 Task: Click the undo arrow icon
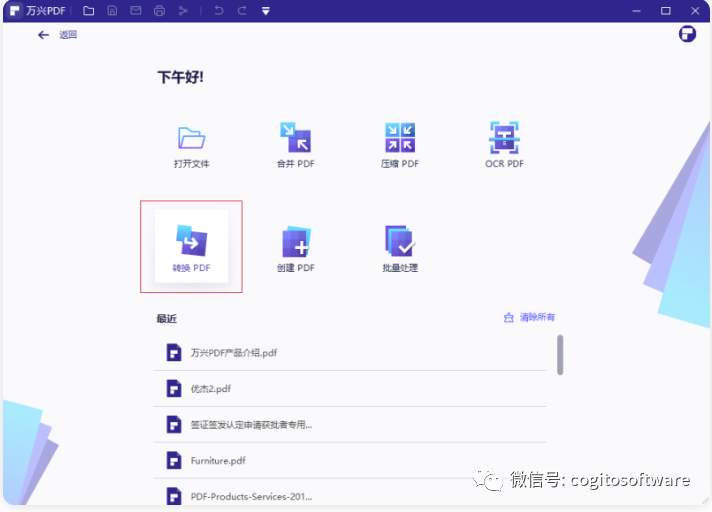[219, 10]
